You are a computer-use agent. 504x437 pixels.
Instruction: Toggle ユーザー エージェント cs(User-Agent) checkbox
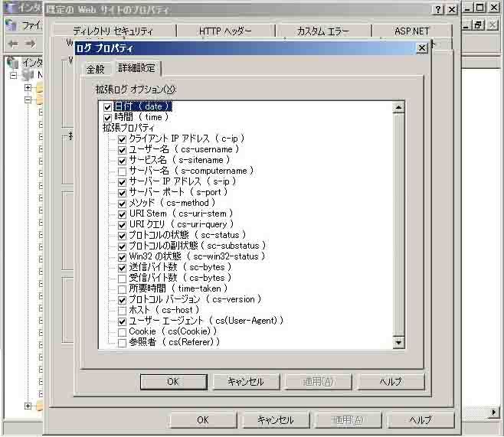122,321
